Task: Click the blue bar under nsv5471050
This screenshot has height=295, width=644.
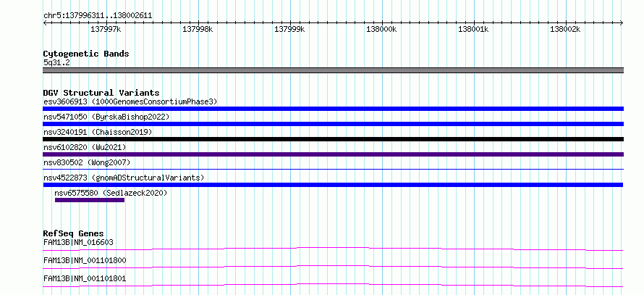Action: 333,124
